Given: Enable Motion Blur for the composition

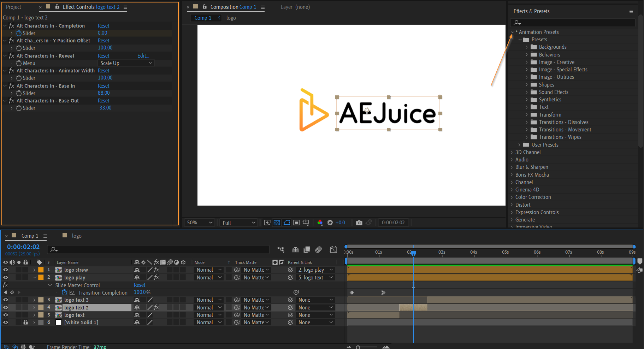Looking at the screenshot, I should 318,250.
